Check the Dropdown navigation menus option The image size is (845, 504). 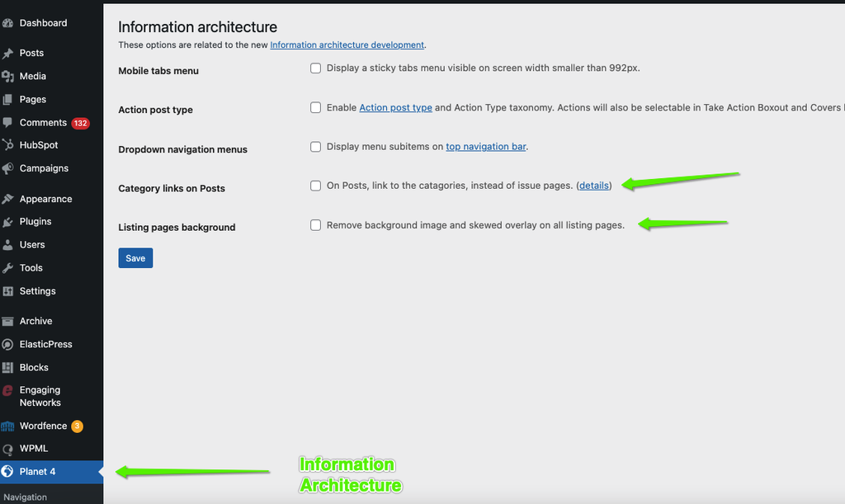(316, 147)
